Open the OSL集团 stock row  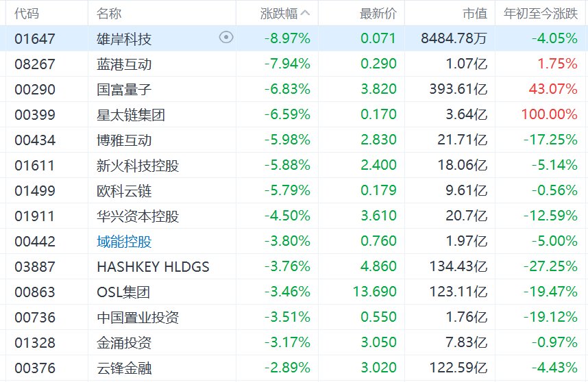123,292
